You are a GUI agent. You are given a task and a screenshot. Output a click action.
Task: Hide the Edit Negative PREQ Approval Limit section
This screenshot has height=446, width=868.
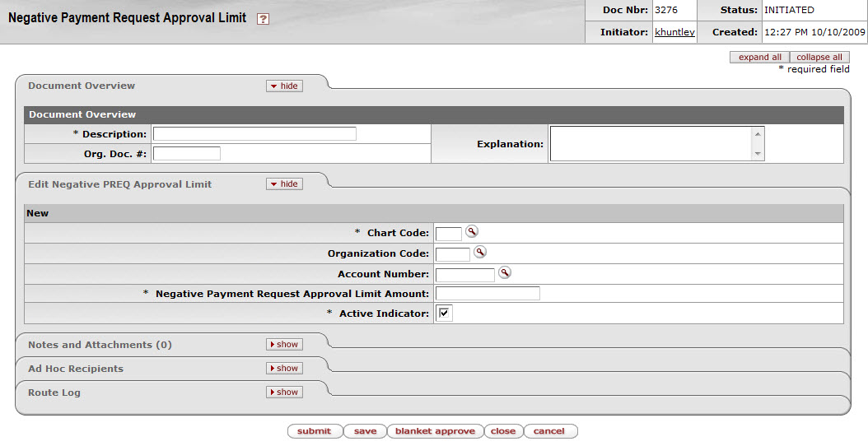284,184
